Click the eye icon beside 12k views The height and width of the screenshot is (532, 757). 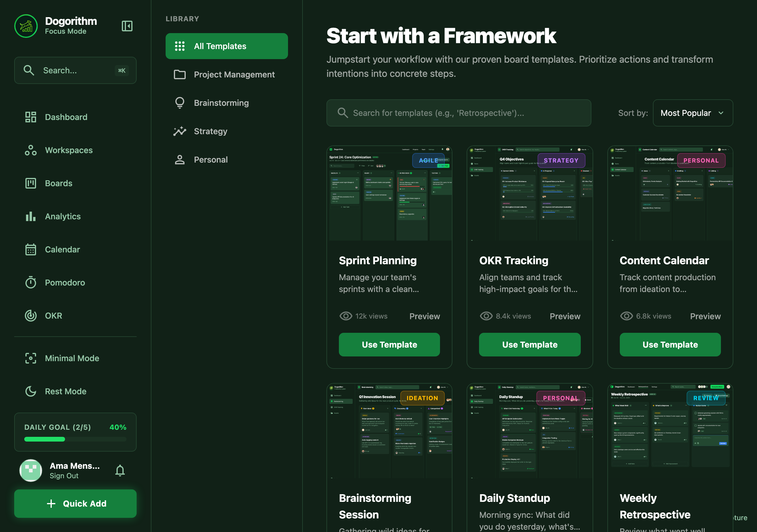click(x=346, y=316)
